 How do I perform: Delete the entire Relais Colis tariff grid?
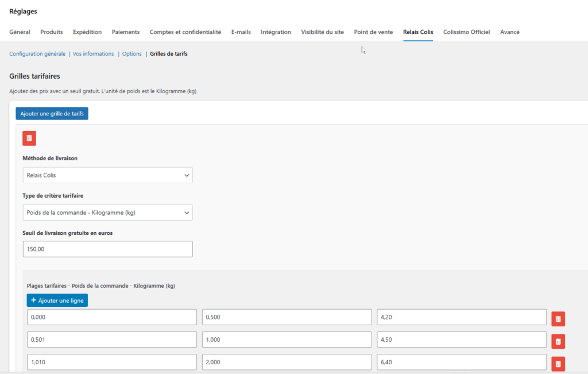29,138
